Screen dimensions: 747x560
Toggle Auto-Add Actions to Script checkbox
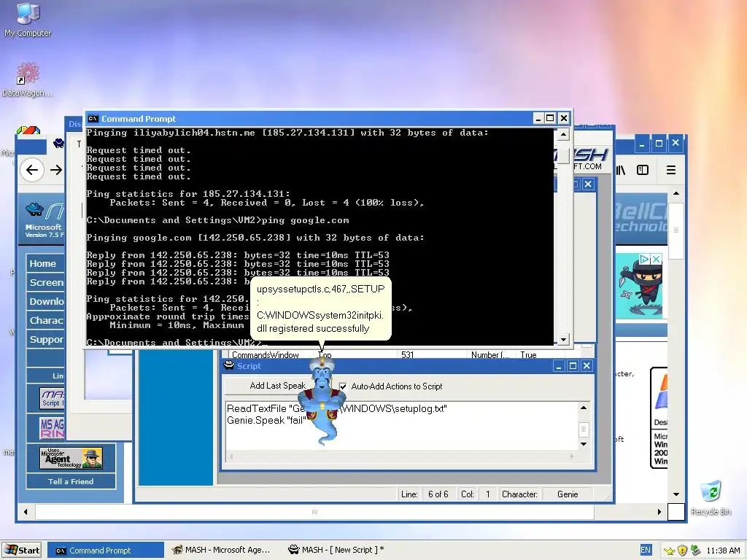coord(343,386)
